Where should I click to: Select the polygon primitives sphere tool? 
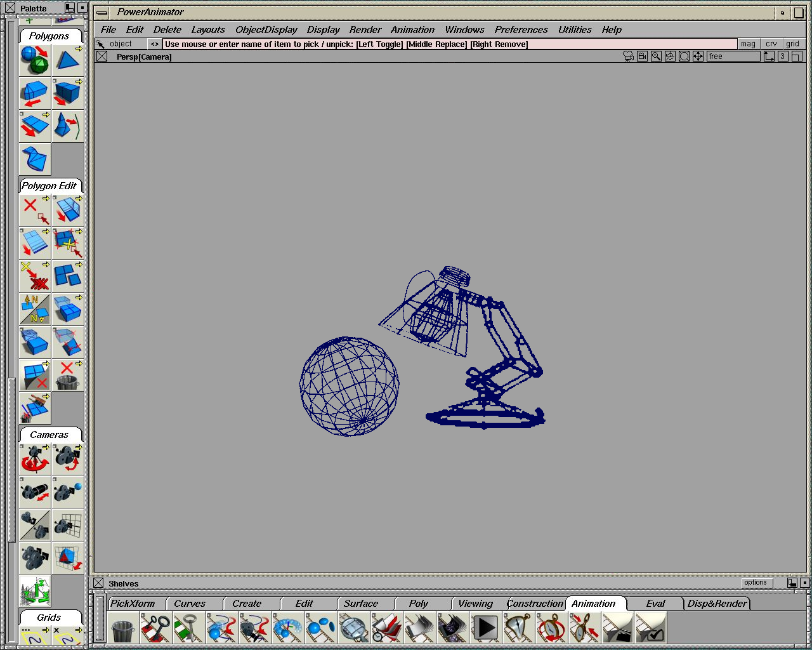(35, 60)
